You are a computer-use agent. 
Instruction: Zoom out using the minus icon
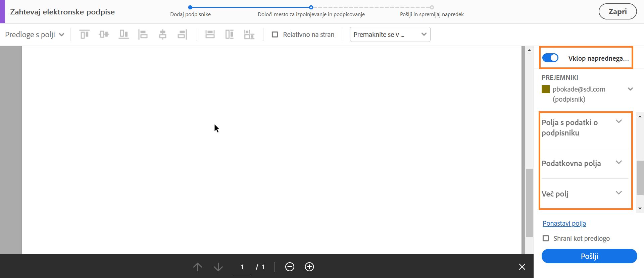coord(290,267)
